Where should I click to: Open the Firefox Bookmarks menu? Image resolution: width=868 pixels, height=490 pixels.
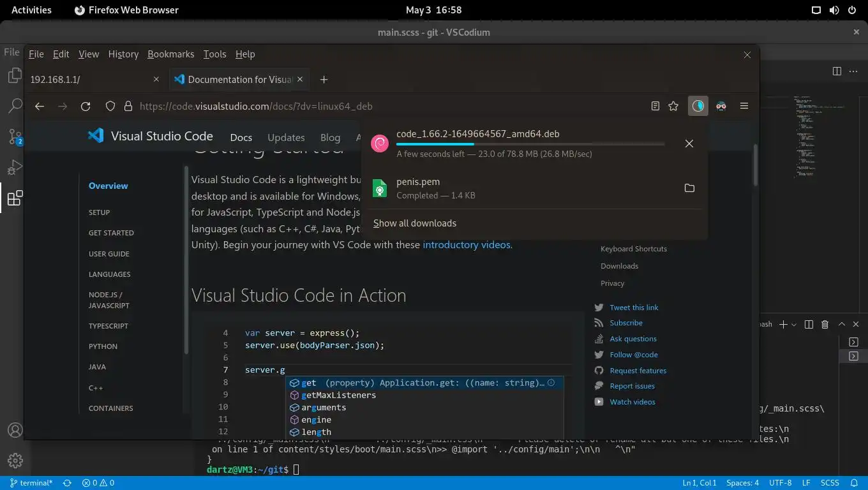pyautogui.click(x=170, y=54)
